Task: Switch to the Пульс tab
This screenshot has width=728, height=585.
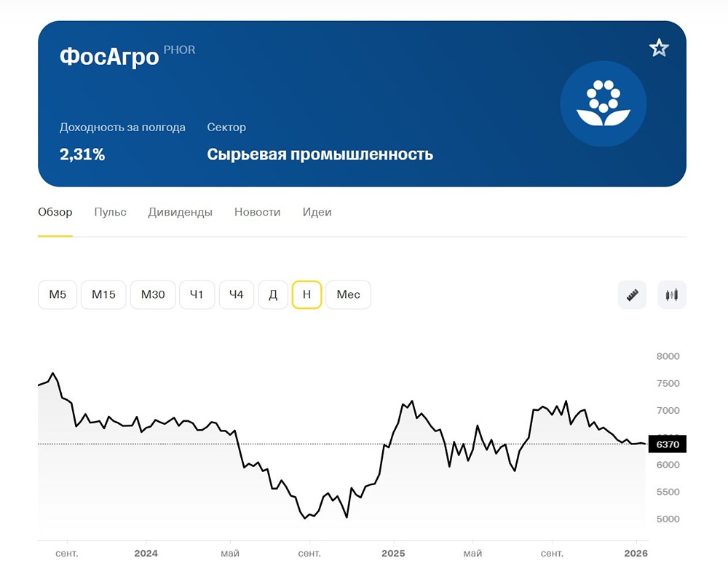Action: (x=110, y=212)
